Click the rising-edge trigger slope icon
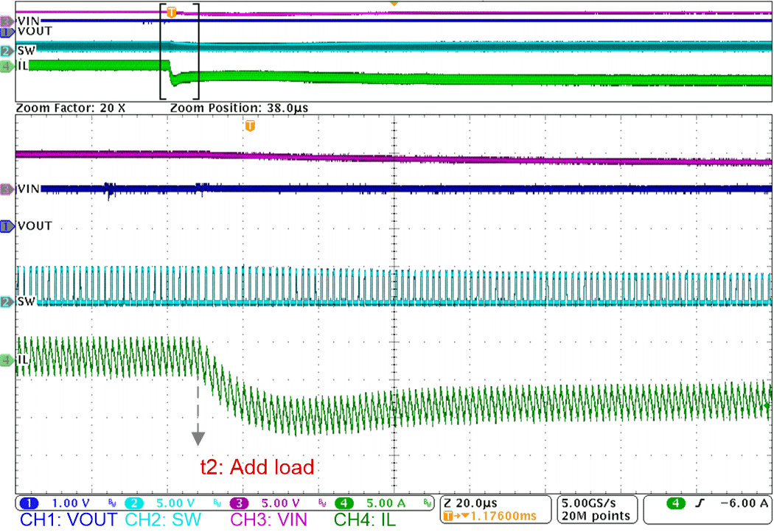The image size is (774, 532). tap(696, 503)
